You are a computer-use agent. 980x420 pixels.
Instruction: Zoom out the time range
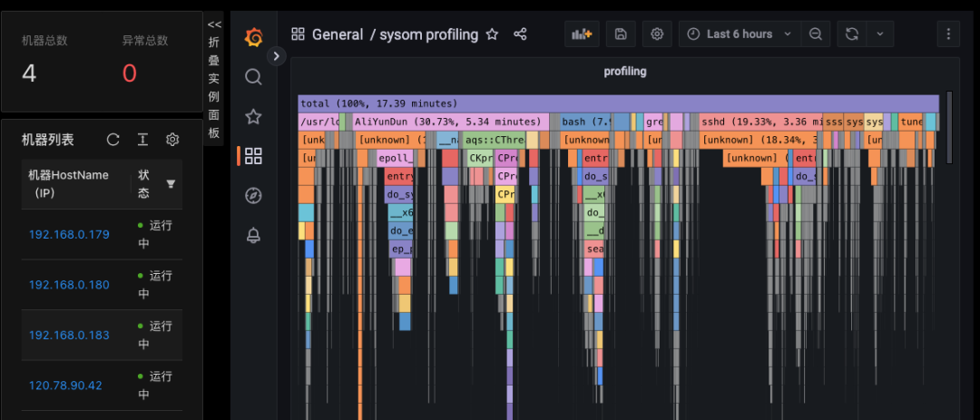[x=816, y=34]
